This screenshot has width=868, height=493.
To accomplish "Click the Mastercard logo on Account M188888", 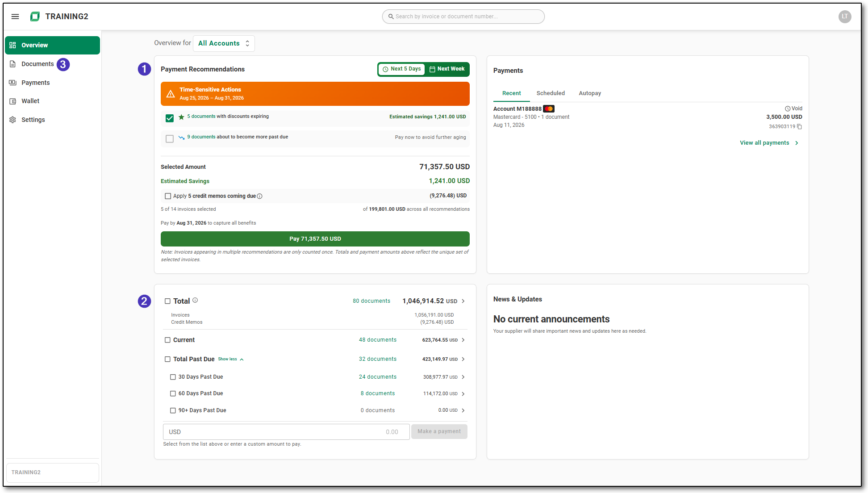I will (549, 109).
